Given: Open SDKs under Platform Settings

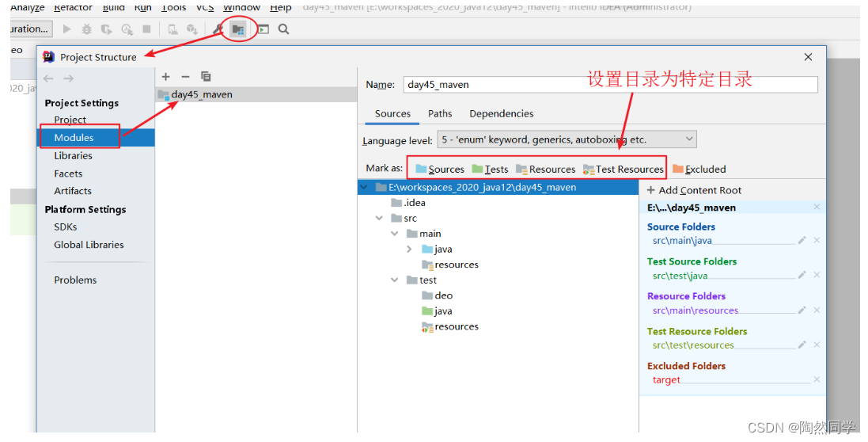Looking at the screenshot, I should [66, 227].
